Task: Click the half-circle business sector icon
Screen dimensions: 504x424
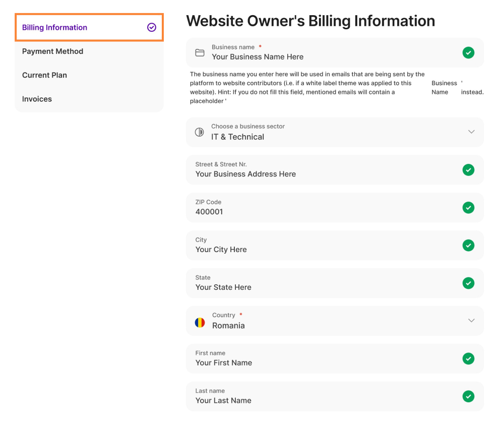Action: [x=200, y=132]
